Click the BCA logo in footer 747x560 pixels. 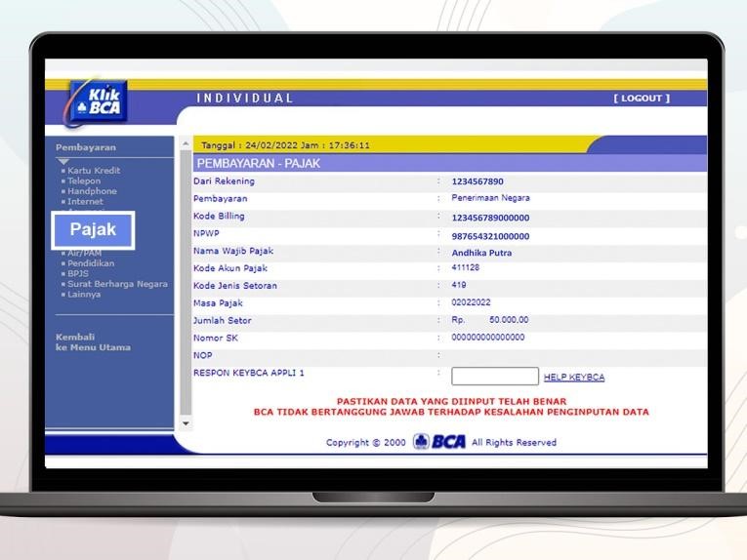click(x=439, y=442)
